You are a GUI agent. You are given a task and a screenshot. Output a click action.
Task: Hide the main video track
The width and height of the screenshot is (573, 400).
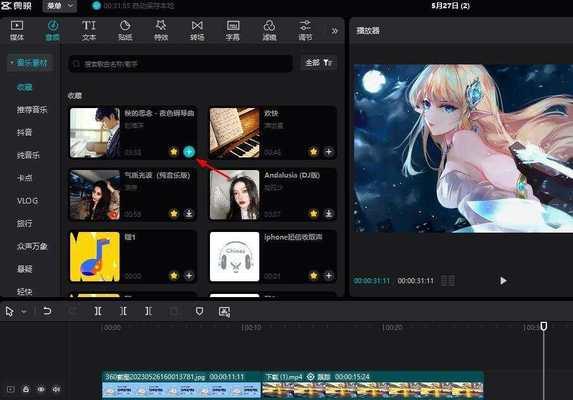click(x=41, y=389)
